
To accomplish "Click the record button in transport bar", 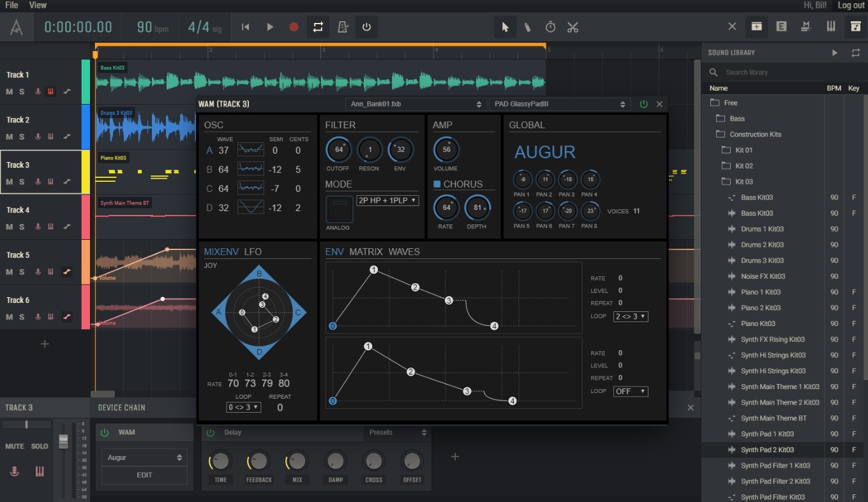I will pyautogui.click(x=294, y=27).
